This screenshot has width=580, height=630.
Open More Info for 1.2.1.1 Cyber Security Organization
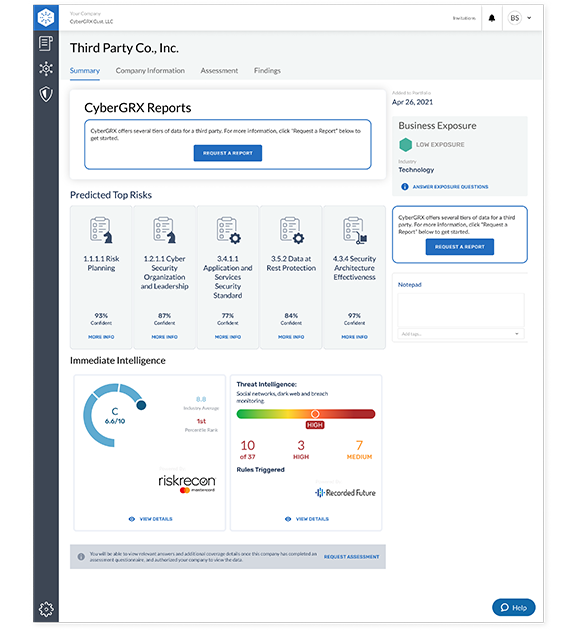[164, 337]
